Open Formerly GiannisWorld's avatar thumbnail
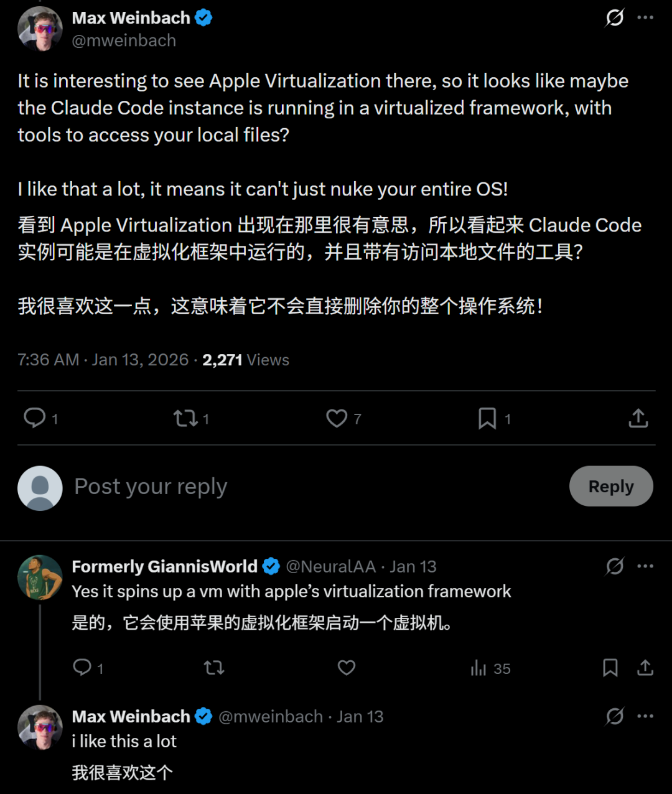 coord(40,577)
